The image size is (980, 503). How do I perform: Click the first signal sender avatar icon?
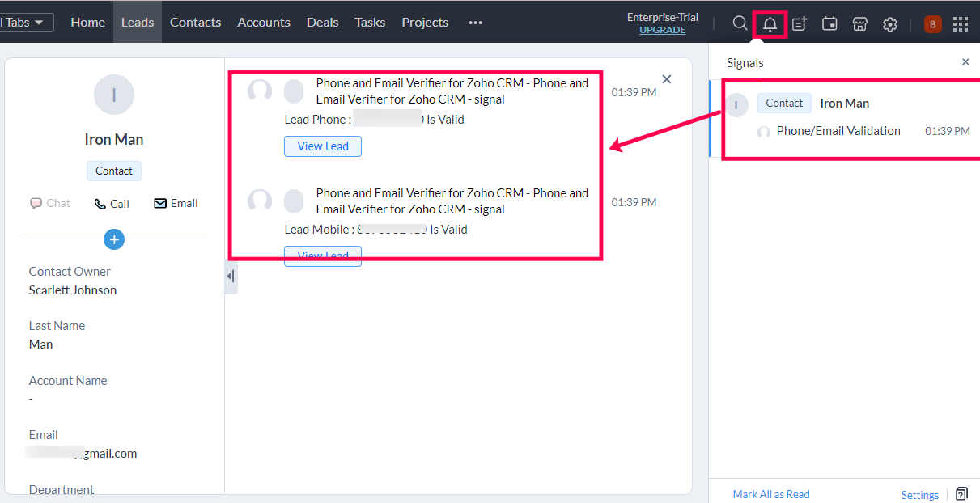click(259, 91)
